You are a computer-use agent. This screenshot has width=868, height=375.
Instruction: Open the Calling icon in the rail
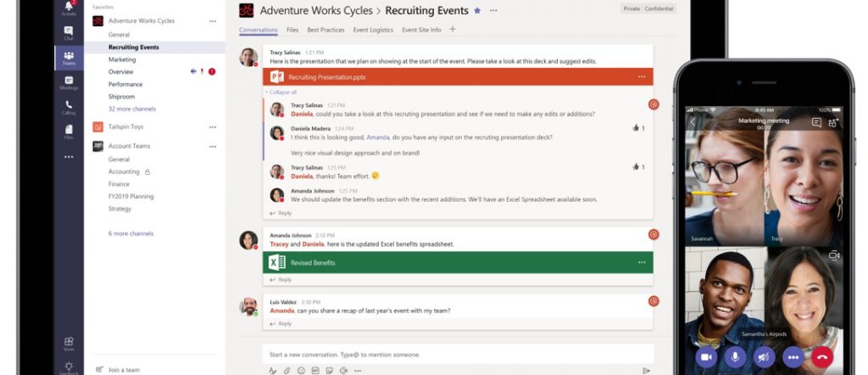(x=69, y=107)
